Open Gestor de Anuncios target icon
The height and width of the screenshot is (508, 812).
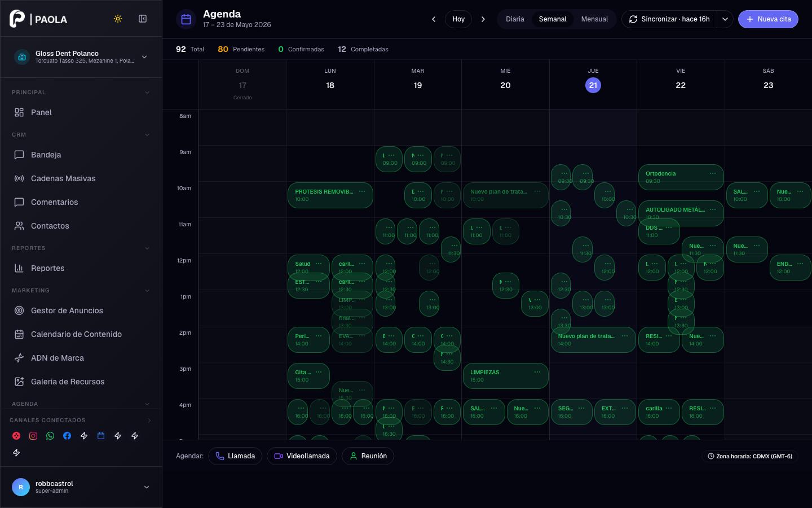click(19, 310)
